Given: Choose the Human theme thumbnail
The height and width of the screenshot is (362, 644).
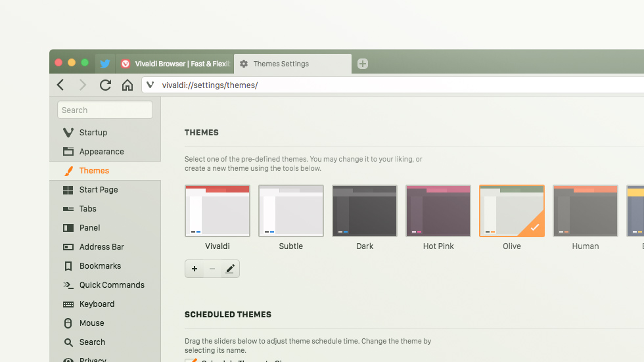Looking at the screenshot, I should 586,210.
